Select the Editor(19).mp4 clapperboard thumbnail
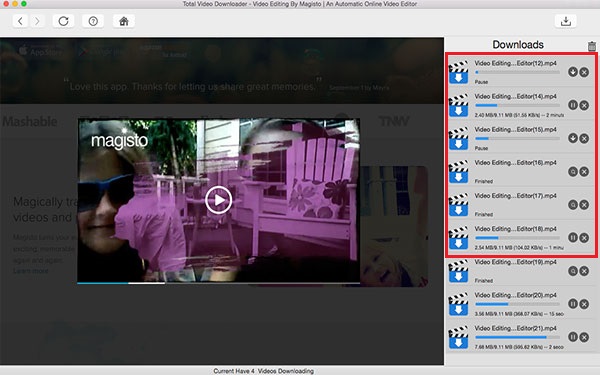Viewport: 600px width, 375px height. click(x=458, y=271)
